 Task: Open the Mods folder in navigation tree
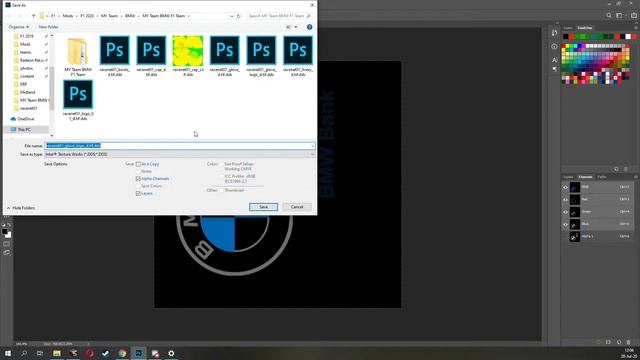click(x=25, y=44)
